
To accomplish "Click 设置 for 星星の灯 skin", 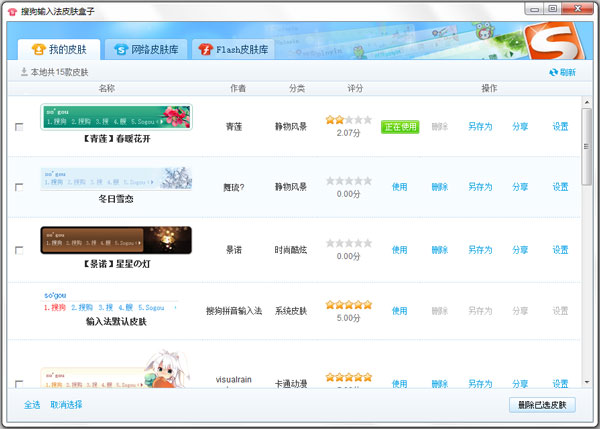I will click(560, 250).
